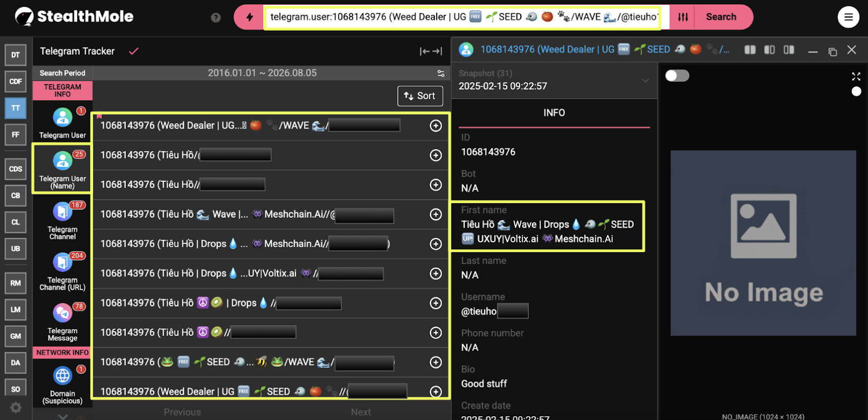Open the CB module in sidebar
Viewport: 868px width, 420px height.
click(16, 196)
